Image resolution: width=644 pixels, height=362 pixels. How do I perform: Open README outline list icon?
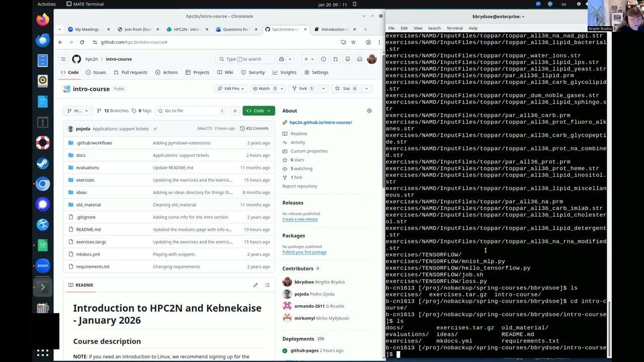click(x=267, y=285)
